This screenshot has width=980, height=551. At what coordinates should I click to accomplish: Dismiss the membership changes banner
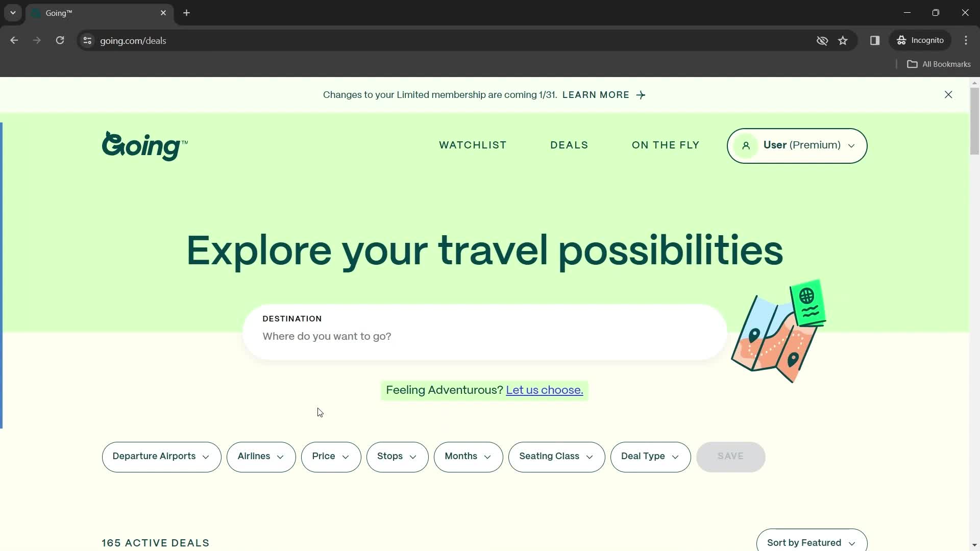(x=948, y=94)
